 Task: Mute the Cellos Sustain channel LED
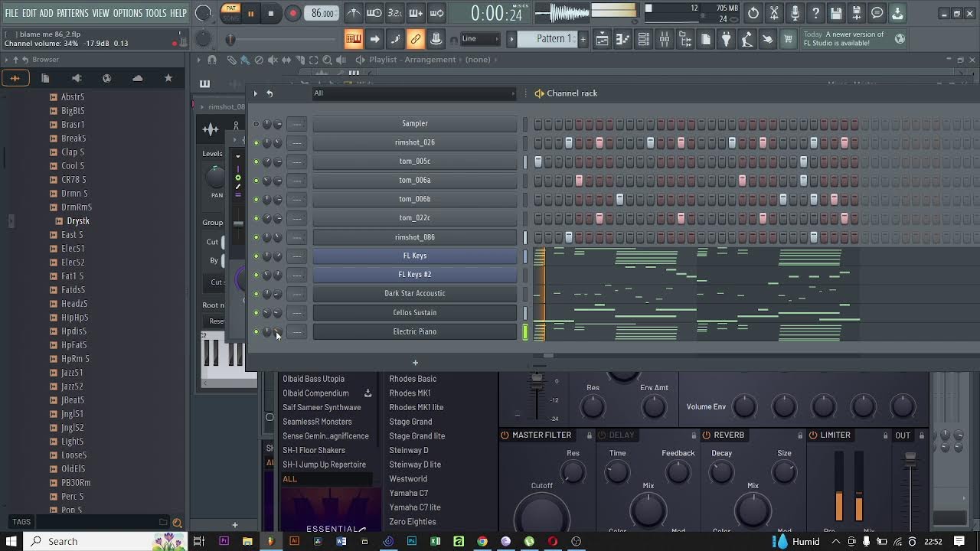click(256, 312)
